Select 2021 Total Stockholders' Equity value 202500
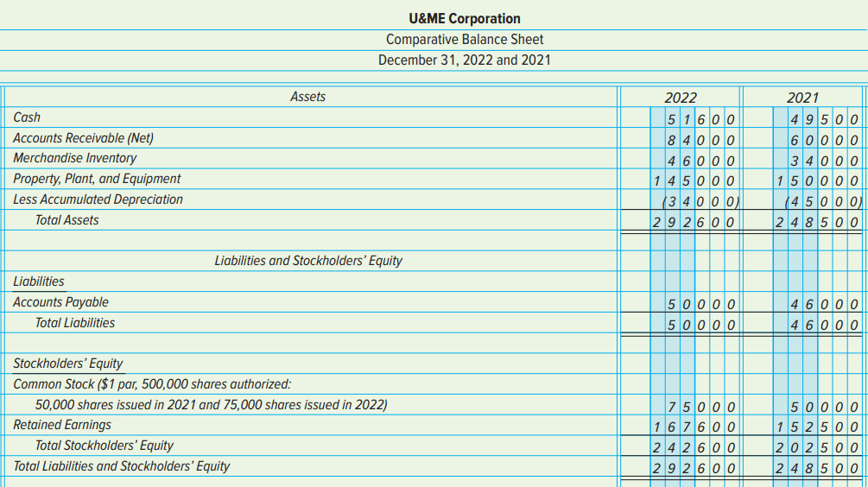 pyautogui.click(x=816, y=447)
